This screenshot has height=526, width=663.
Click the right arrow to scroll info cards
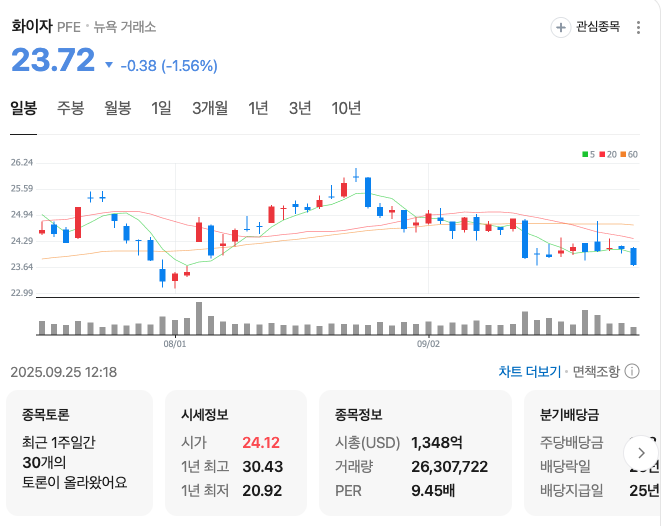(x=641, y=453)
